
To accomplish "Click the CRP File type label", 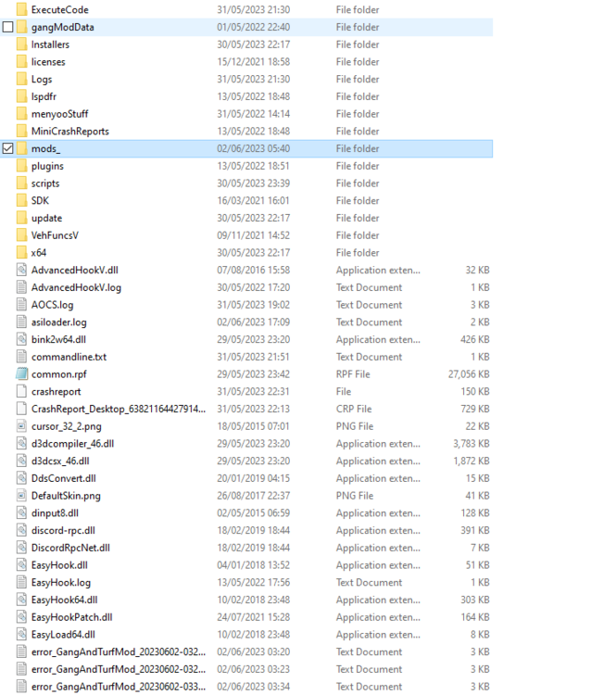I will 354,409.
